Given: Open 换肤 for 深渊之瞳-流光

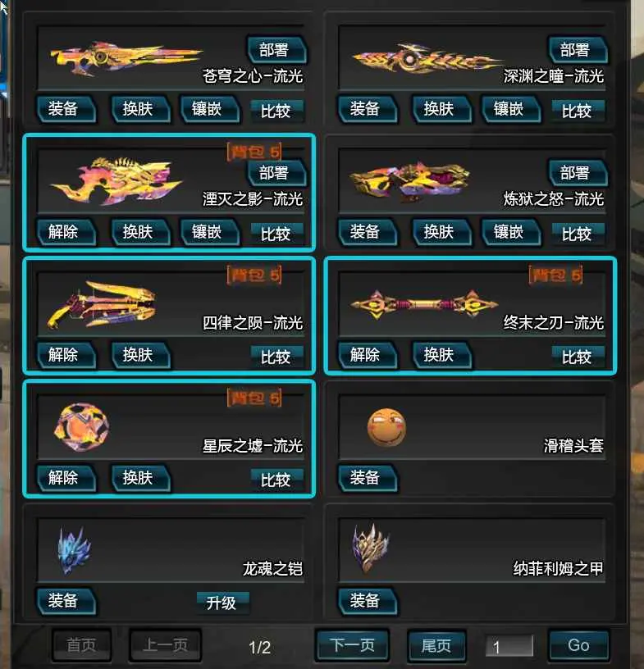Looking at the screenshot, I should tap(441, 109).
